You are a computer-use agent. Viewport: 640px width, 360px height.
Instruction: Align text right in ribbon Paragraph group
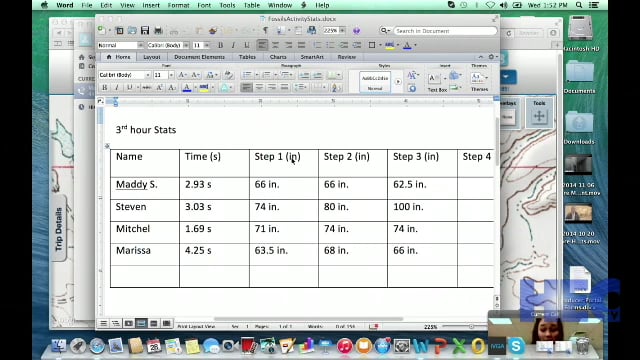pos(272,87)
